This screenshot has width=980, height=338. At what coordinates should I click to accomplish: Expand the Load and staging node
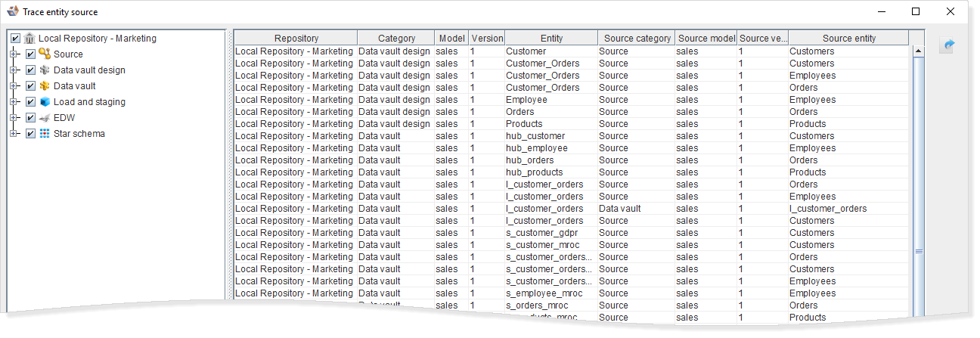[14, 102]
